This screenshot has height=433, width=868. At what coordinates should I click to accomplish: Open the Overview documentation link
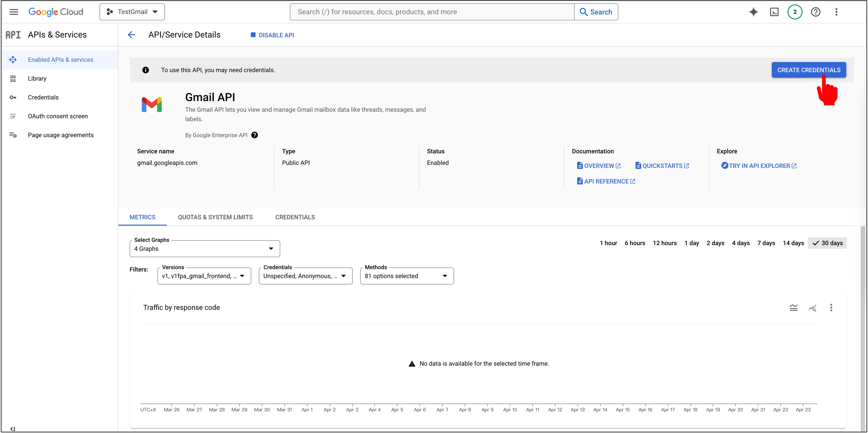coord(599,166)
